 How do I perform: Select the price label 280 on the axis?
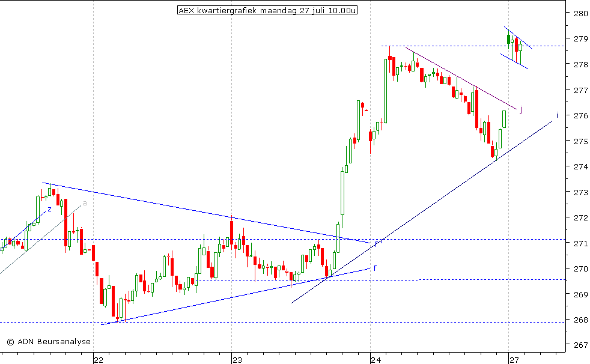[580, 14]
